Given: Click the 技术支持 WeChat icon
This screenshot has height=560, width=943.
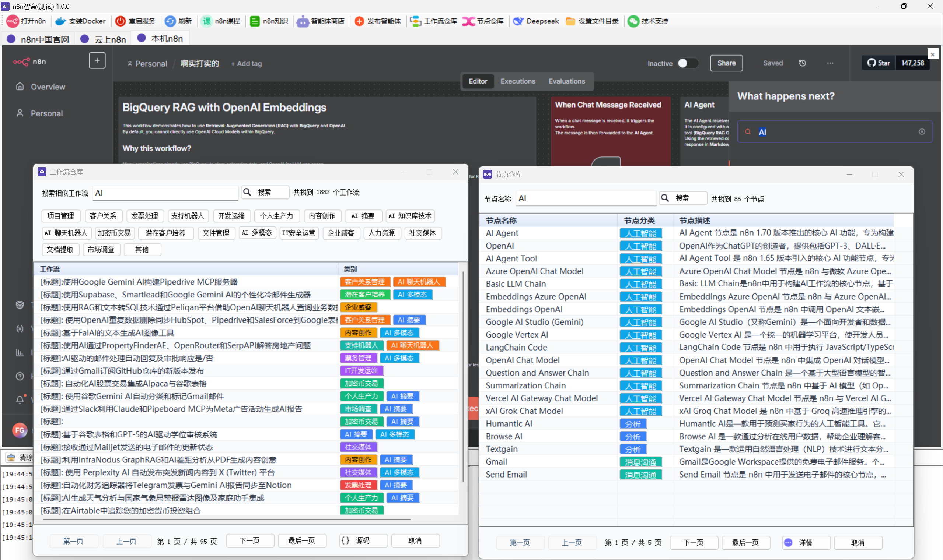Looking at the screenshot, I should [x=633, y=21].
